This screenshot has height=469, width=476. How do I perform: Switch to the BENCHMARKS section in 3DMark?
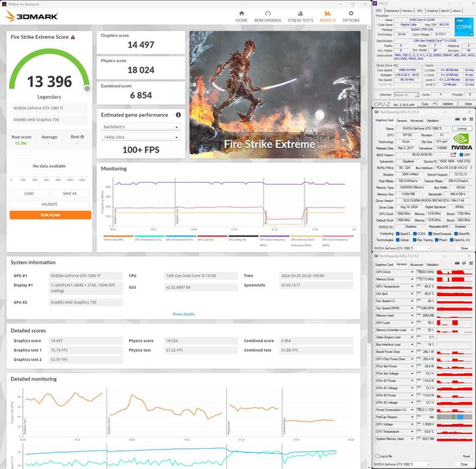[267, 17]
